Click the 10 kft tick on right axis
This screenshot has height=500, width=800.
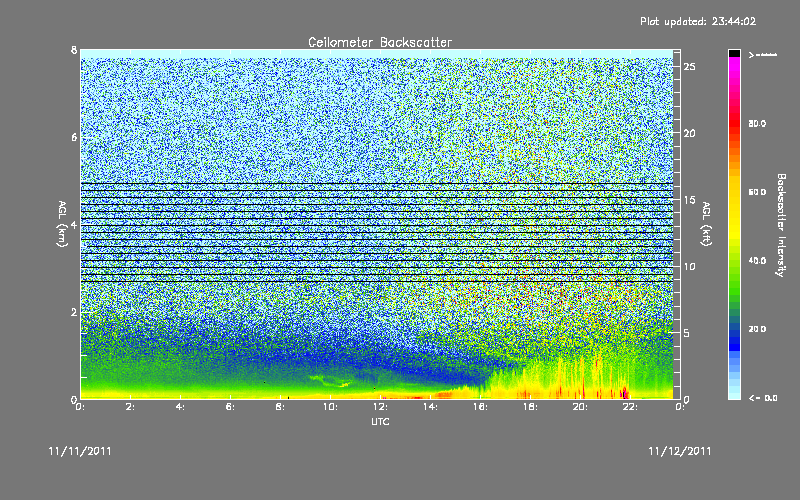689,266
